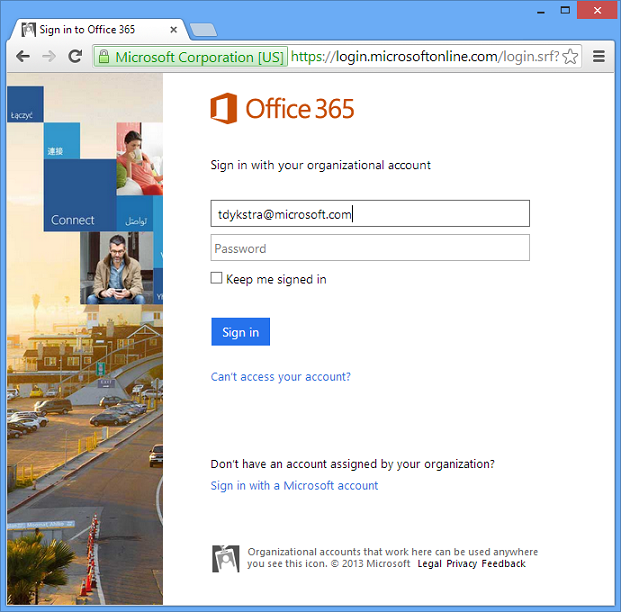This screenshot has width=621, height=612.
Task: Check the Keep me signed in box
Action: (216, 278)
